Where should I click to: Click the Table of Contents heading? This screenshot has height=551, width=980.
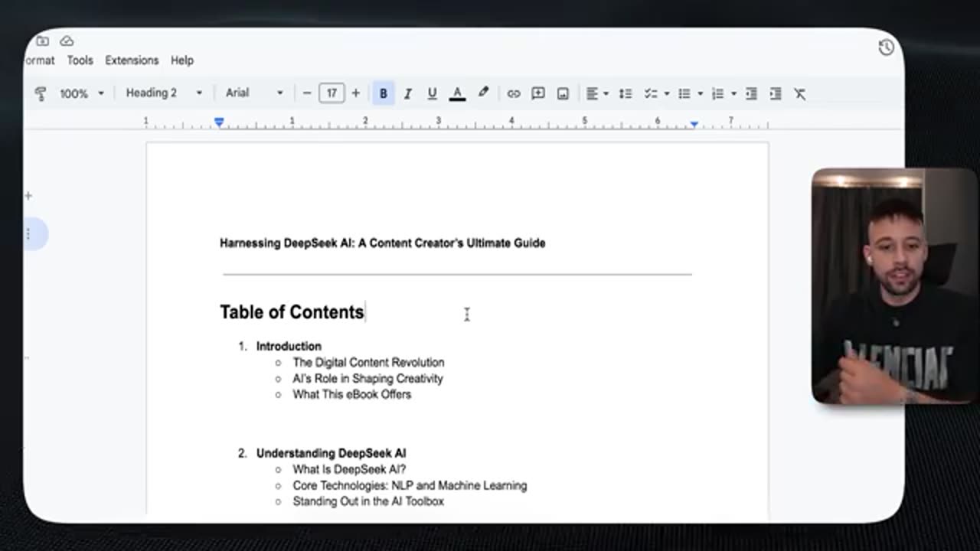[x=292, y=311]
